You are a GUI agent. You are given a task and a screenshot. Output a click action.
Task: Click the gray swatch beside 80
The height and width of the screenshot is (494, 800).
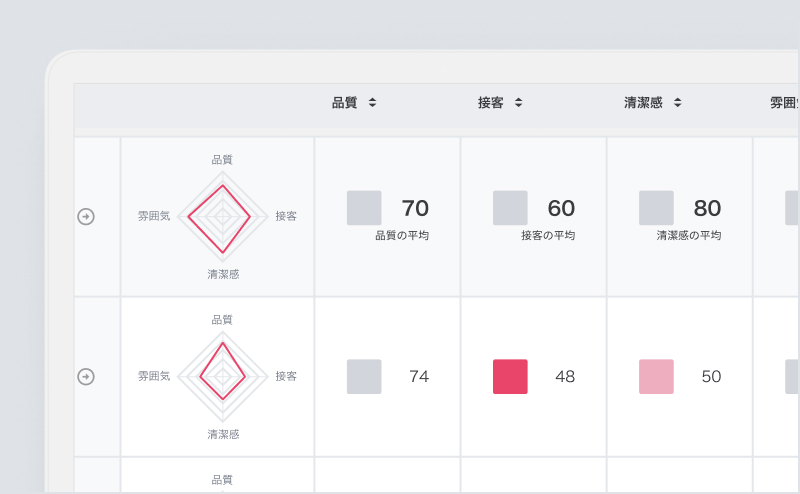(x=656, y=208)
